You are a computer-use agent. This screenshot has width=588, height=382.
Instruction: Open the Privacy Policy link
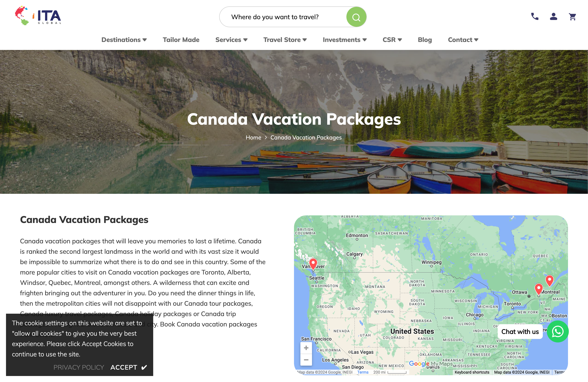click(79, 367)
